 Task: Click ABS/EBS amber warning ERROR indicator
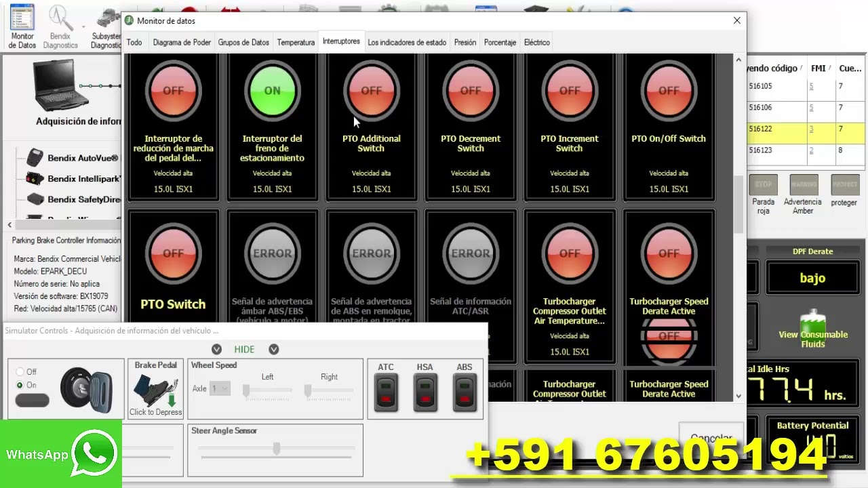point(272,253)
